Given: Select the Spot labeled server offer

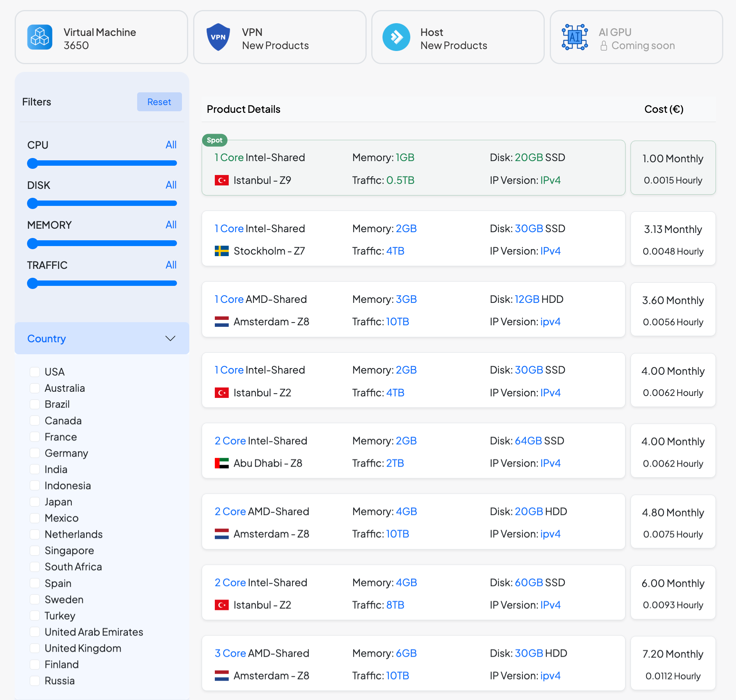Looking at the screenshot, I should coord(413,168).
